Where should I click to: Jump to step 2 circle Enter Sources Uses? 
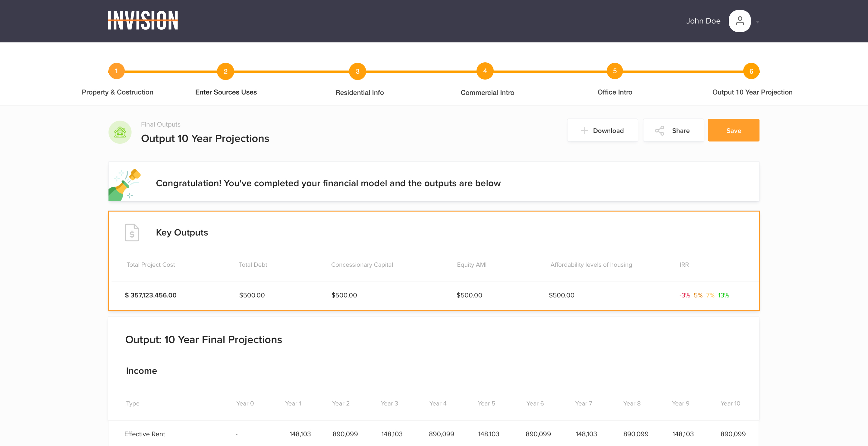tap(225, 71)
